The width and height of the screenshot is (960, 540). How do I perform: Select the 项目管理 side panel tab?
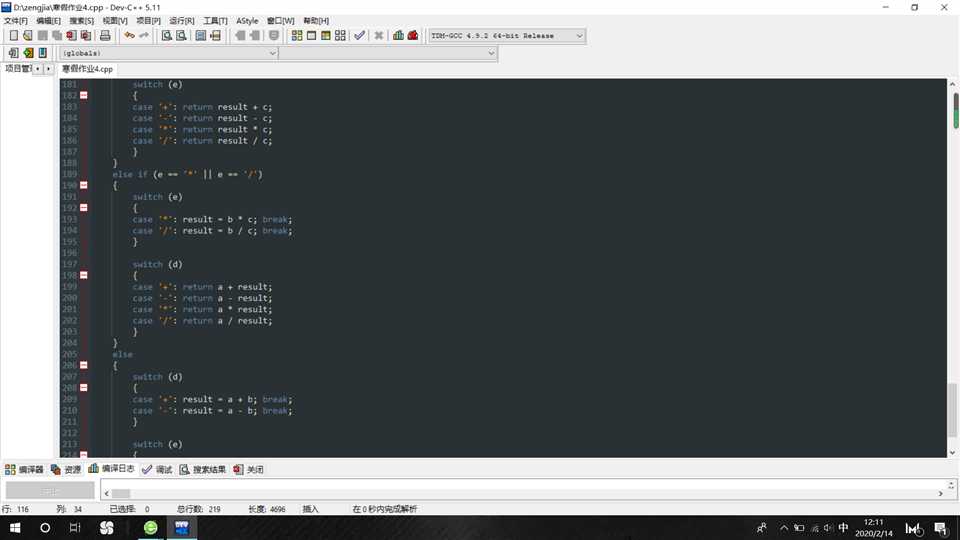click(x=18, y=69)
